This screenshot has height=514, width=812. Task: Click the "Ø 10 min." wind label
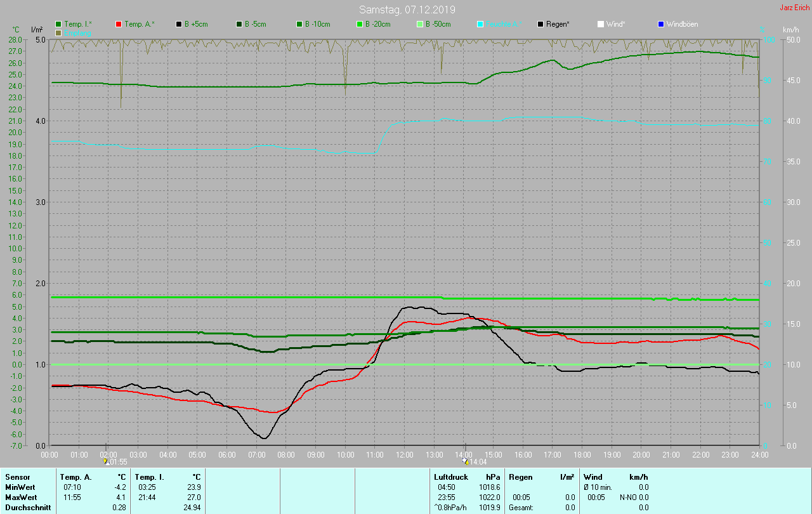click(x=598, y=487)
